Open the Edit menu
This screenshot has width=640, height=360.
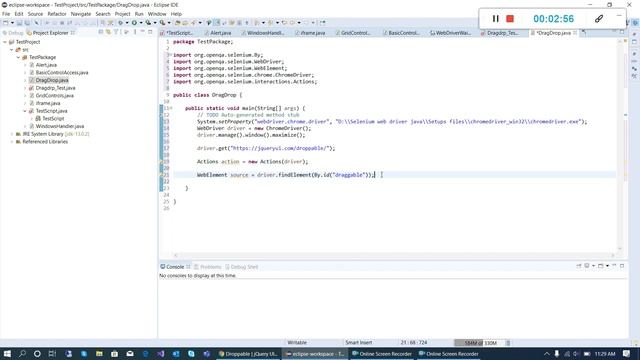(19, 14)
